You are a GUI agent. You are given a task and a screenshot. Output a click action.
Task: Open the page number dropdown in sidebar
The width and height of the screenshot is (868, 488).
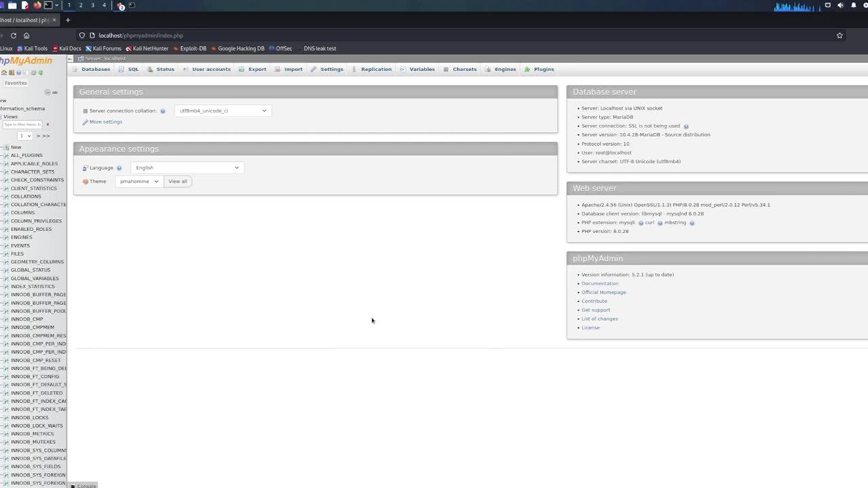pos(25,136)
